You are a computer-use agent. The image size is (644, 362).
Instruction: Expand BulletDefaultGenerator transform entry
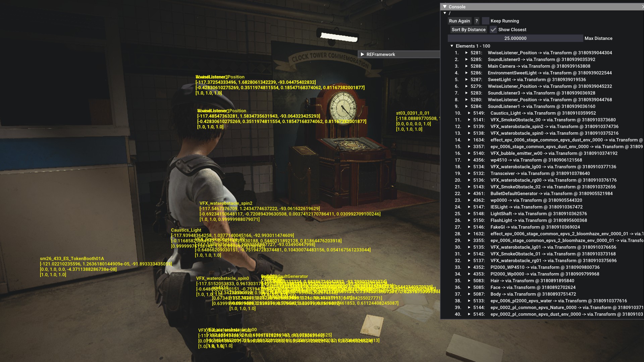(x=469, y=194)
